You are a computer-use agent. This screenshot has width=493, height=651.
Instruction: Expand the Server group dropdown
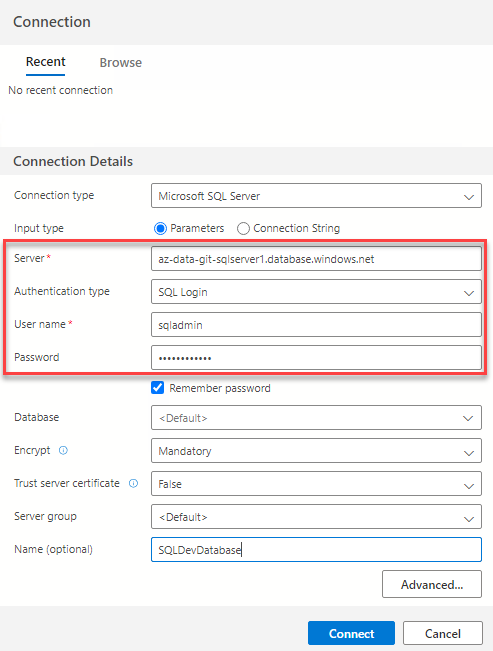pos(316,516)
